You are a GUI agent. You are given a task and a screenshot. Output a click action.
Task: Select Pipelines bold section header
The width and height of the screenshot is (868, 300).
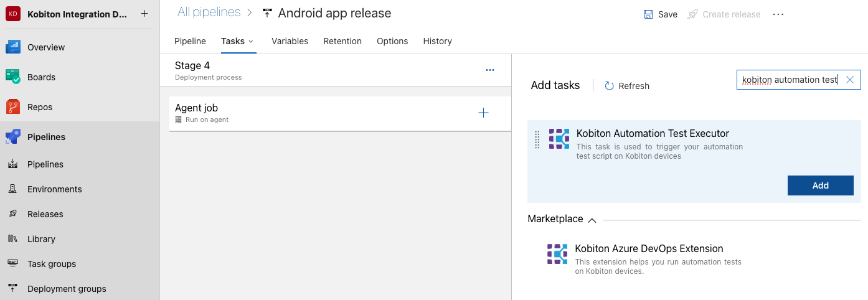click(46, 137)
